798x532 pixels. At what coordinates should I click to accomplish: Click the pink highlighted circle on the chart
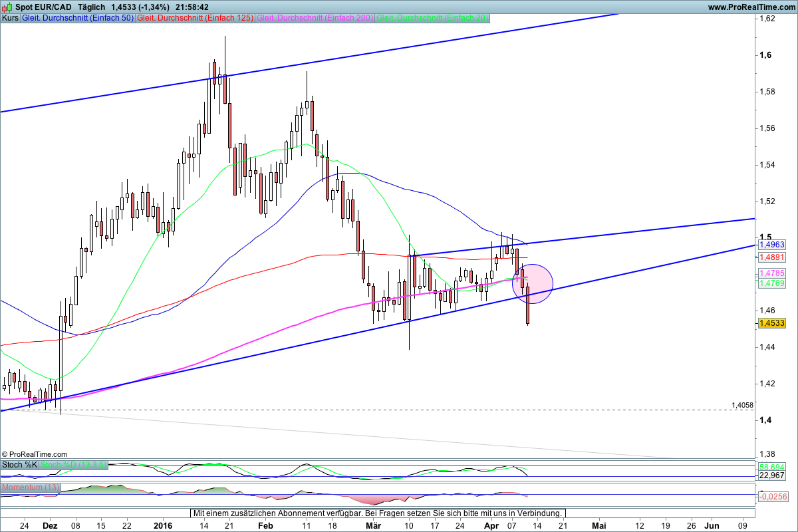[x=533, y=284]
